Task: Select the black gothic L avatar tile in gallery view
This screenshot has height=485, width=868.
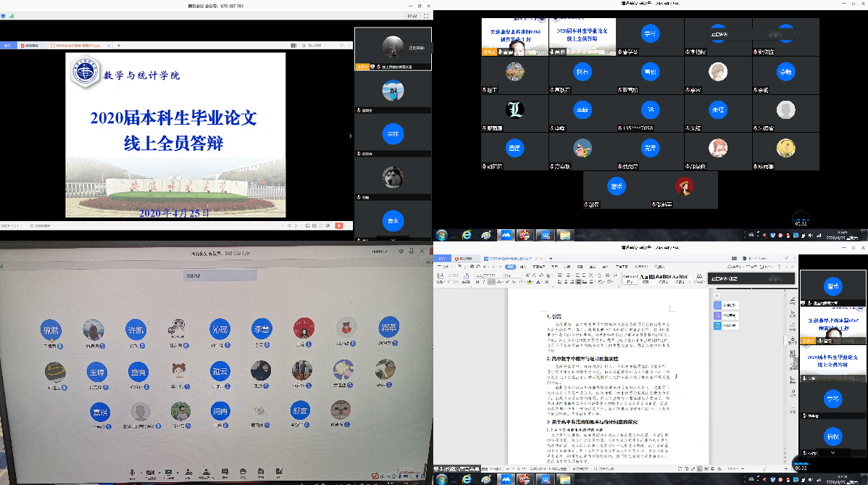Action: point(515,109)
